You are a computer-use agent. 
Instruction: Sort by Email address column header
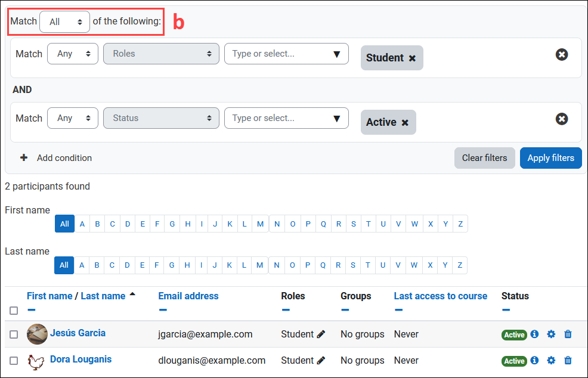188,296
